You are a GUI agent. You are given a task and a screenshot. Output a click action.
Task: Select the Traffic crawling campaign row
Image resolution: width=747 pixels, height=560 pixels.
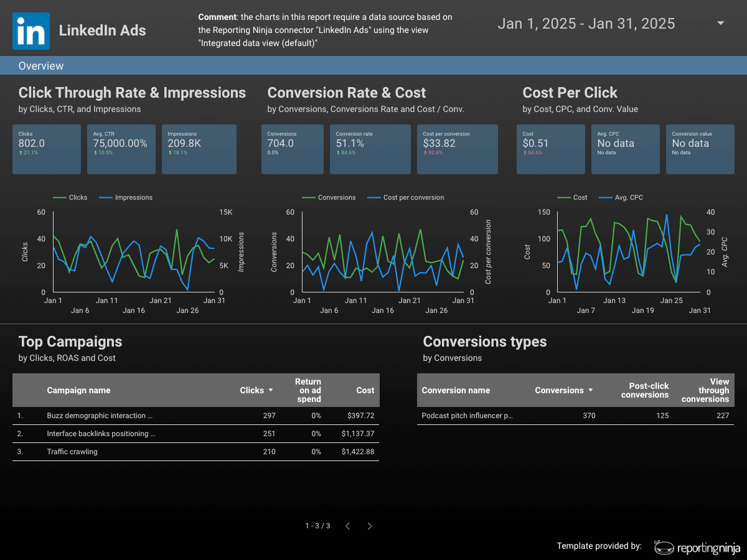pos(195,452)
